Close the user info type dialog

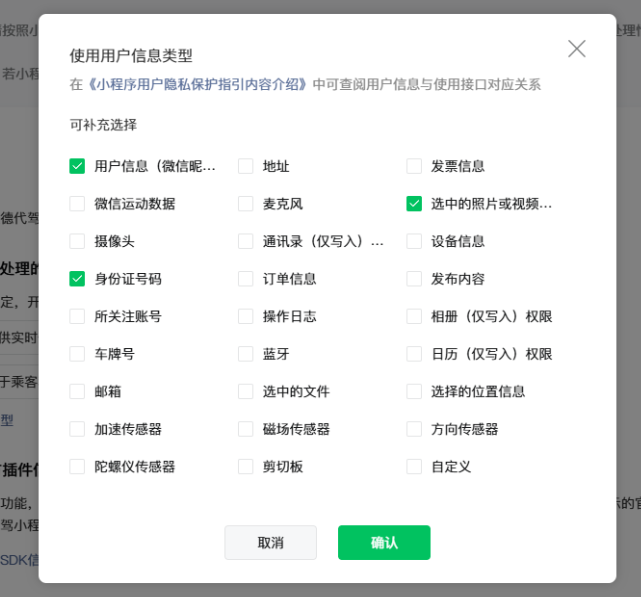tap(576, 49)
